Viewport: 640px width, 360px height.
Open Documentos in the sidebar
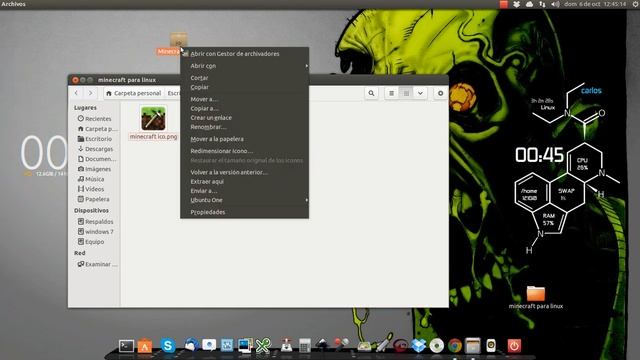pos(97,159)
